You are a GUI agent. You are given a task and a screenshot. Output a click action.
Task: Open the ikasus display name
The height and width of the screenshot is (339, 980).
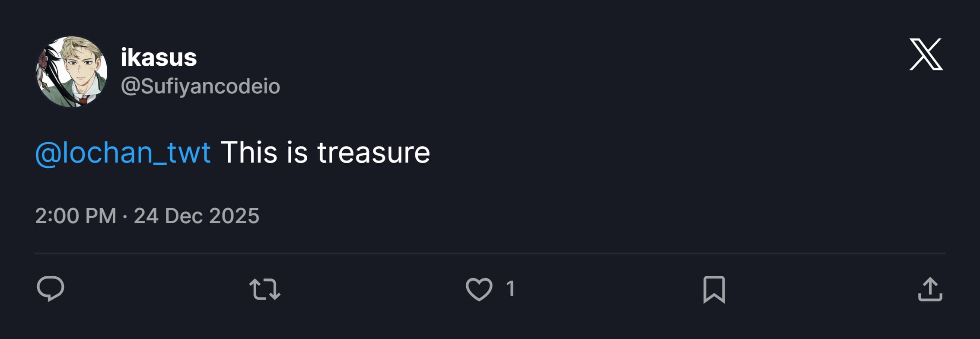point(159,58)
